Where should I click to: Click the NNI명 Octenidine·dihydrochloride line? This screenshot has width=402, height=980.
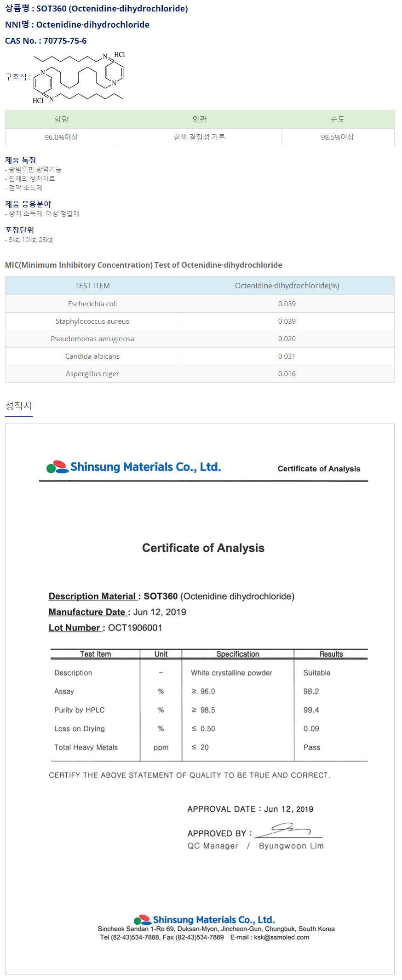pyautogui.click(x=77, y=25)
